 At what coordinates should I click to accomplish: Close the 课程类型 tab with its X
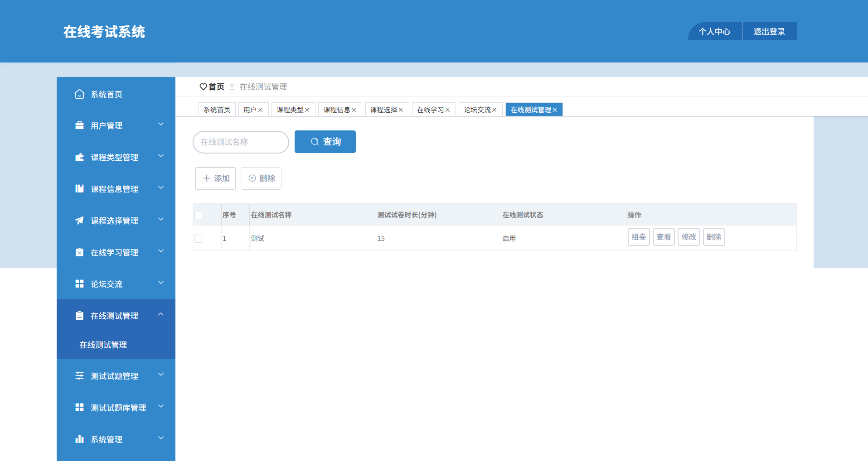(x=307, y=110)
